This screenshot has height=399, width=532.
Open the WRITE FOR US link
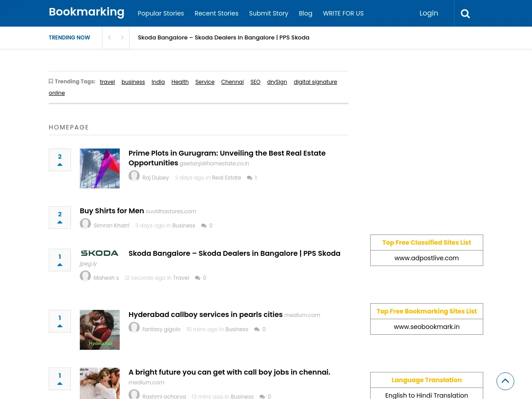tap(343, 13)
